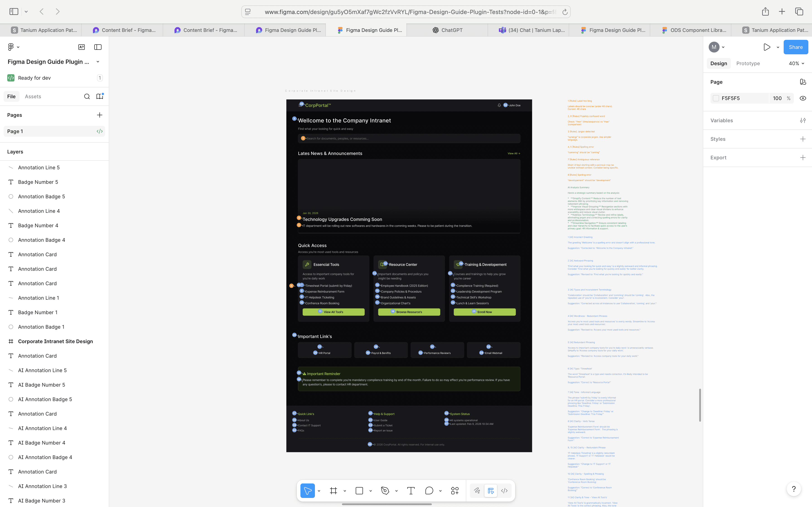Click the search icon in left panel
This screenshot has height=507, width=812.
coord(87,97)
